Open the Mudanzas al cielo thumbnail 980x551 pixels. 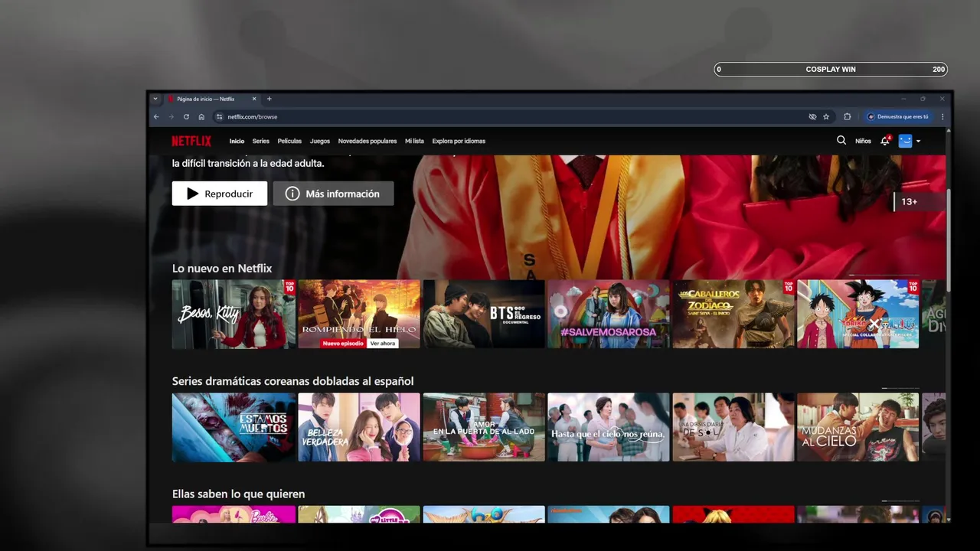[858, 427]
